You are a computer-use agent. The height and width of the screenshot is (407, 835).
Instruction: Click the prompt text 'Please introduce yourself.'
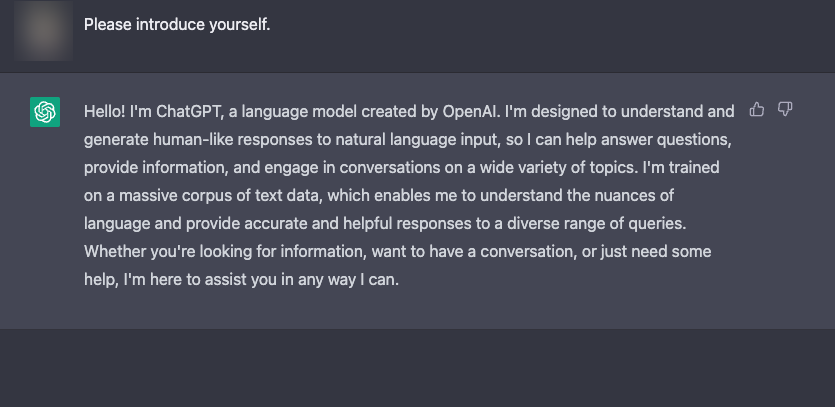[x=177, y=25]
